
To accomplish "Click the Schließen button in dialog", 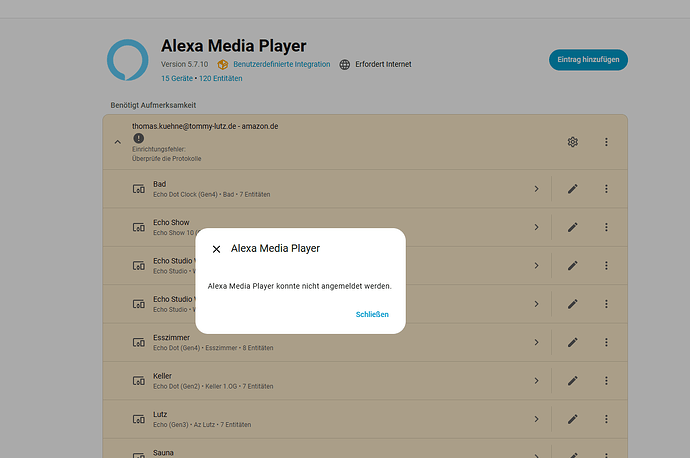I will (372, 314).
